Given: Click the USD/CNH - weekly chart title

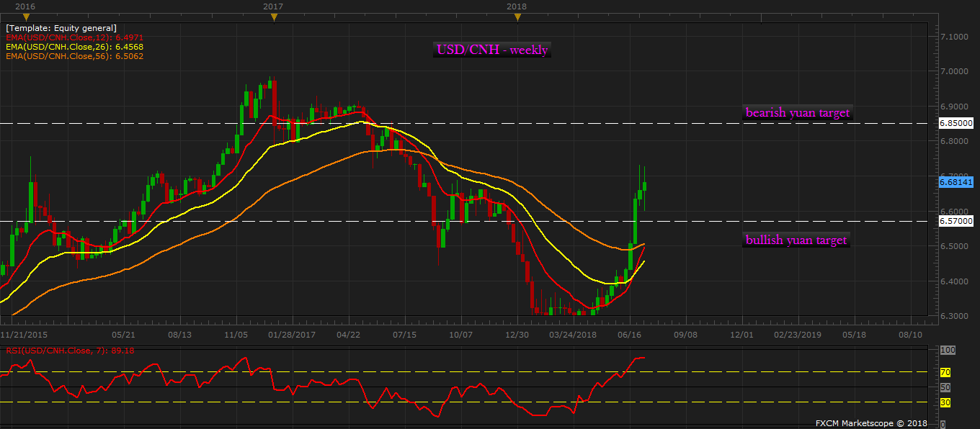Looking at the screenshot, I should point(492,50).
